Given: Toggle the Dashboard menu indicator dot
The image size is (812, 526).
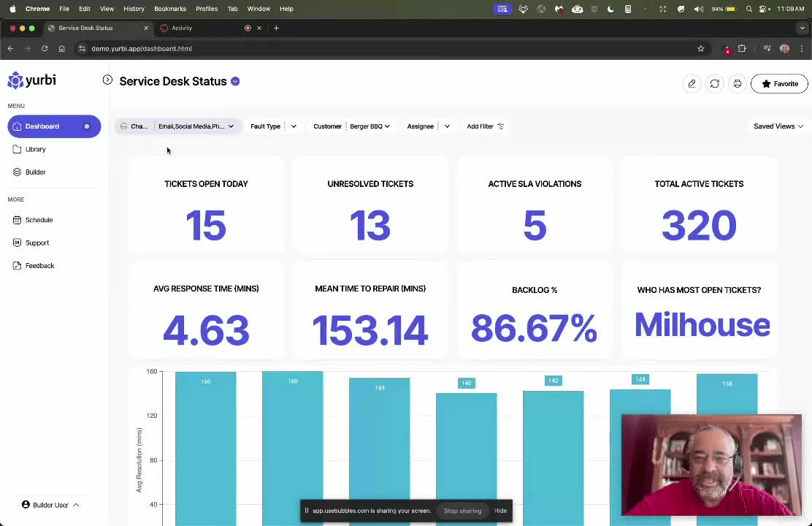Looking at the screenshot, I should tap(86, 126).
